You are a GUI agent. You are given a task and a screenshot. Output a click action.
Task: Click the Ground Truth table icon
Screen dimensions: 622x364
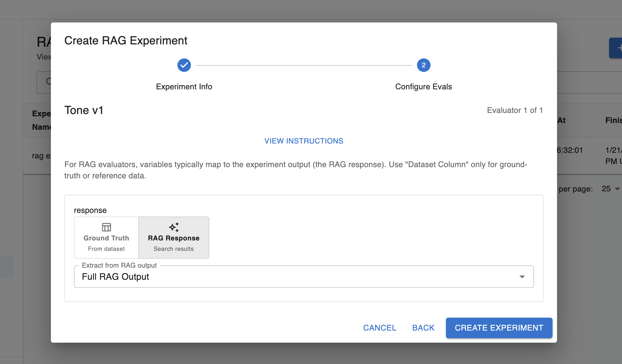(106, 227)
